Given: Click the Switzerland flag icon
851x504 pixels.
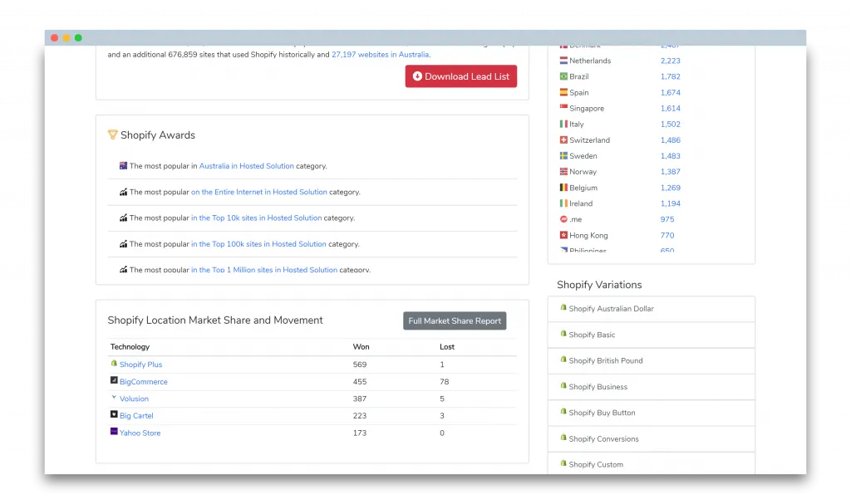Looking at the screenshot, I should point(563,139).
